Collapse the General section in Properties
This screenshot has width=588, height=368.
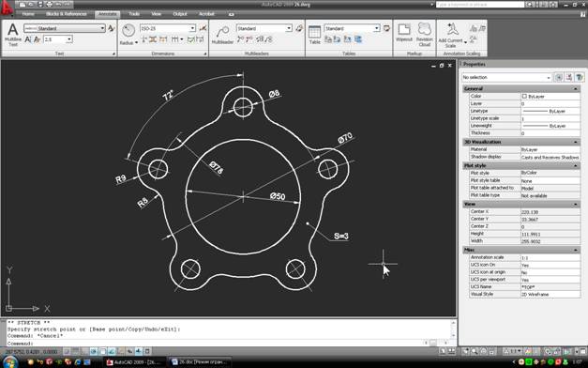tap(576, 88)
